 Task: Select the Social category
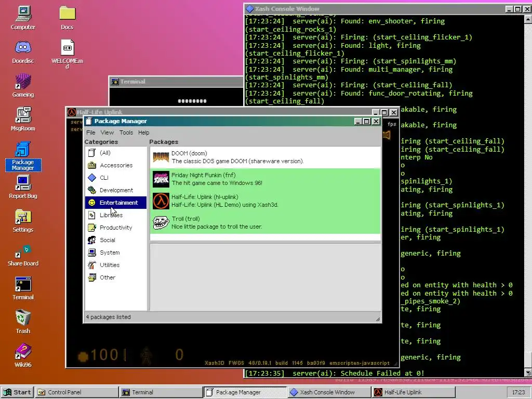coord(116,240)
